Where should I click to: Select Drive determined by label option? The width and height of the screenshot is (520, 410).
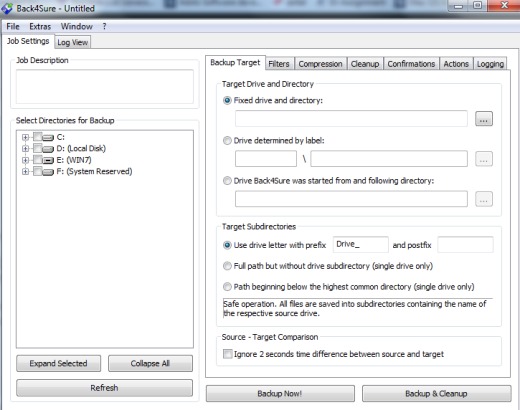click(x=227, y=141)
